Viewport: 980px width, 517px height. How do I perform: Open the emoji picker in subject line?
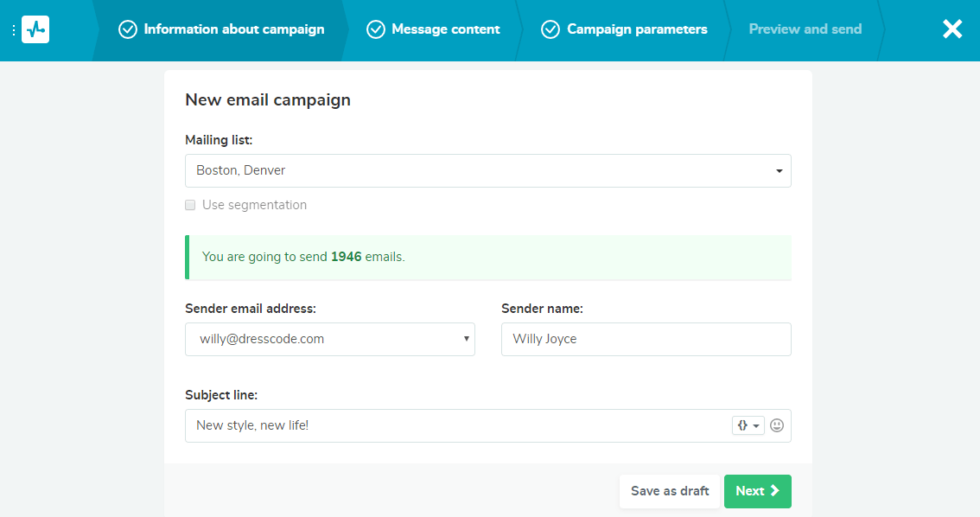click(x=776, y=425)
